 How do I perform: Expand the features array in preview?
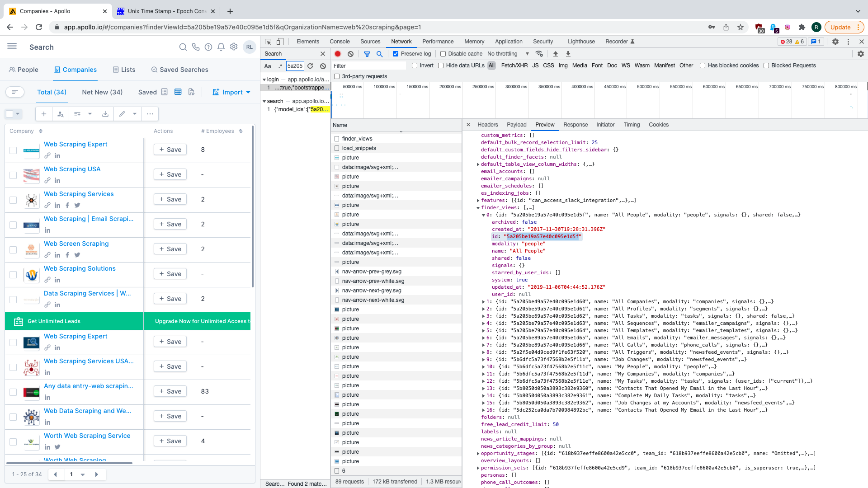coord(478,200)
